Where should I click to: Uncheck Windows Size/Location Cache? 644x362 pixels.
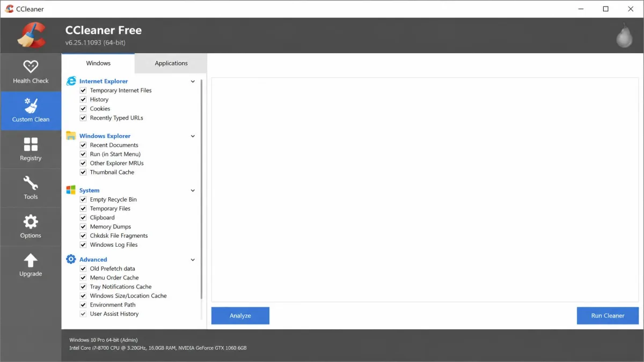point(83,296)
